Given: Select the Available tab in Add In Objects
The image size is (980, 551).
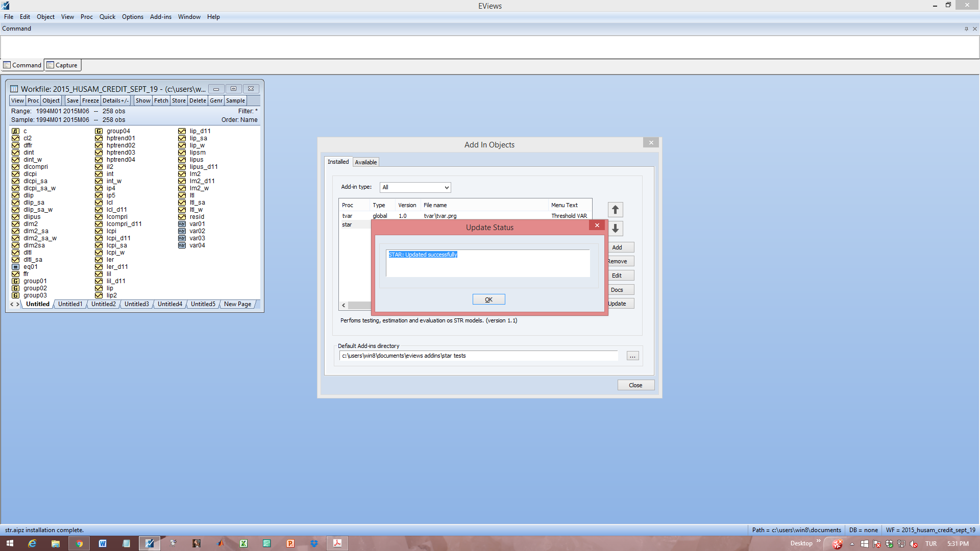Looking at the screenshot, I should point(365,161).
